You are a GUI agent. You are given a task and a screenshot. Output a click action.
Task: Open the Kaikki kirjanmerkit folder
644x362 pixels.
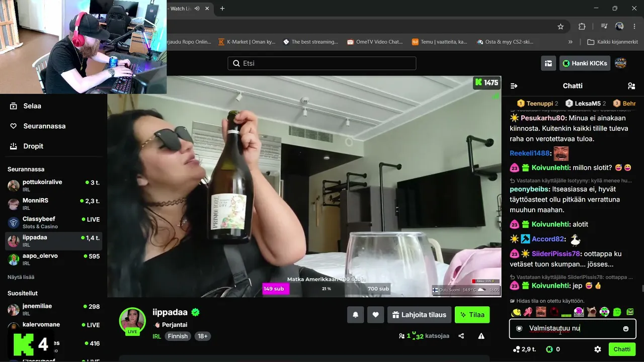[x=612, y=42]
